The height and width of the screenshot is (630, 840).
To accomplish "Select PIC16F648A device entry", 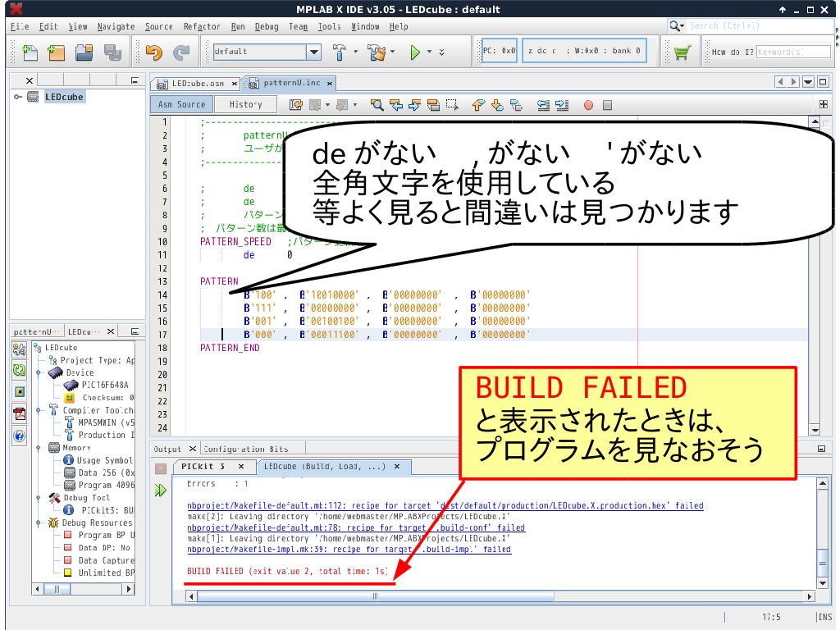I will point(104,385).
